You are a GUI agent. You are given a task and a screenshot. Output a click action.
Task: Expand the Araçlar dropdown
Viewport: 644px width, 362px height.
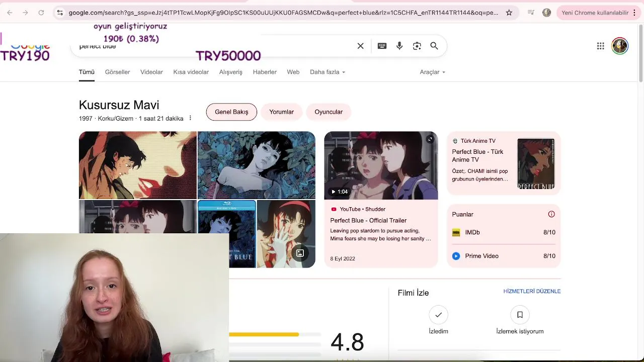coord(432,72)
